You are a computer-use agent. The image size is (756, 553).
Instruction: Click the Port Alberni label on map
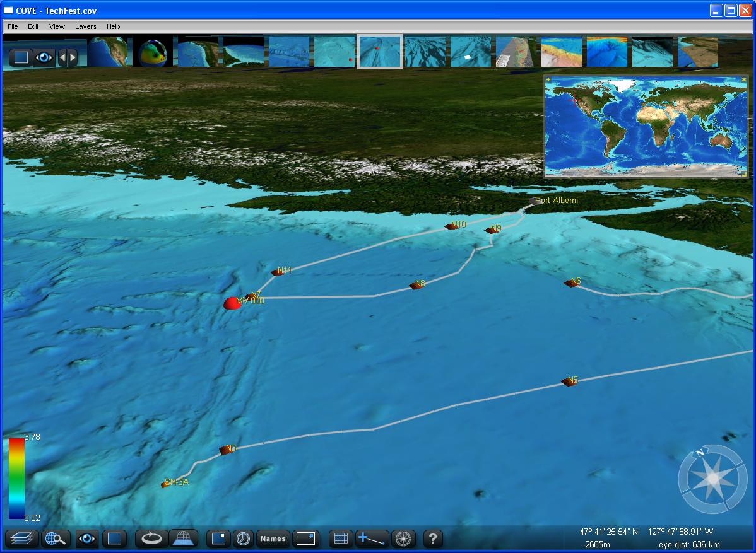click(x=556, y=201)
